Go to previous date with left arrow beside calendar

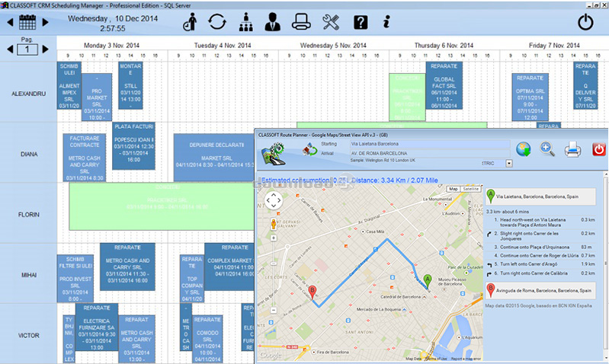[10, 23]
